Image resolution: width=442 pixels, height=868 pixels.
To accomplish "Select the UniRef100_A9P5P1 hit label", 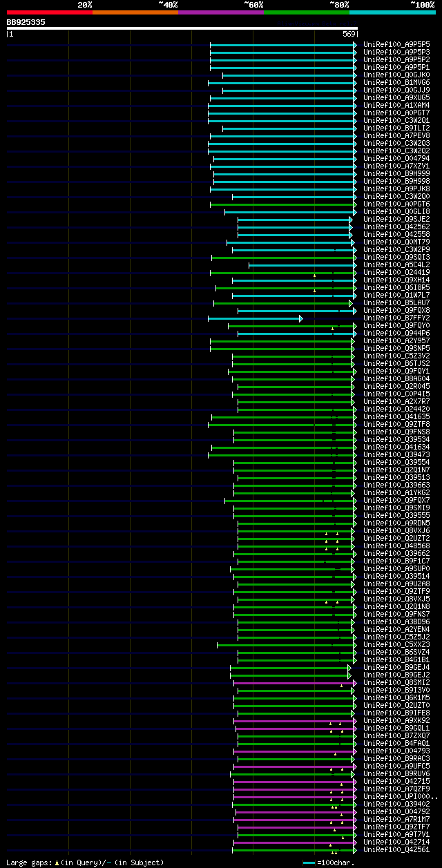I will click(x=396, y=67).
